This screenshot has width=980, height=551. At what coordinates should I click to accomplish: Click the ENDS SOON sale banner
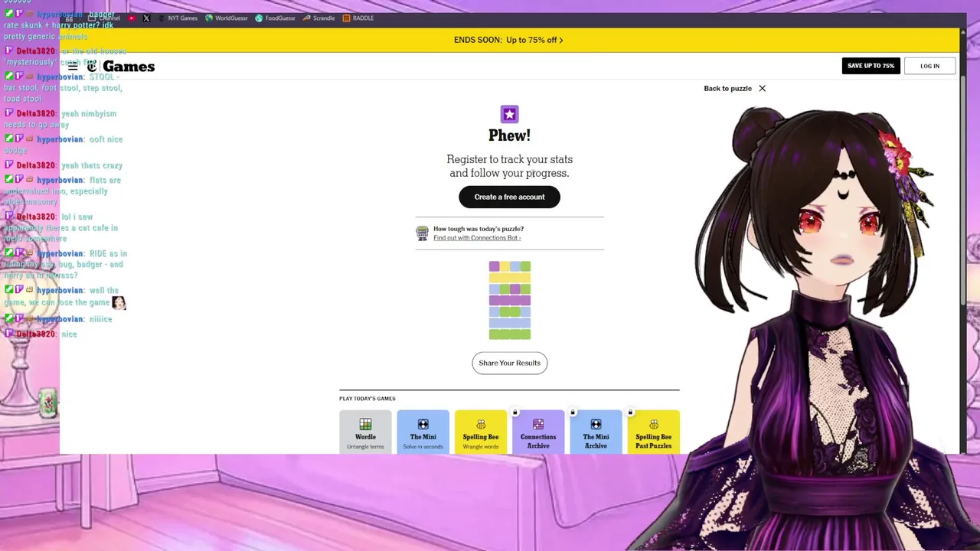tap(509, 40)
